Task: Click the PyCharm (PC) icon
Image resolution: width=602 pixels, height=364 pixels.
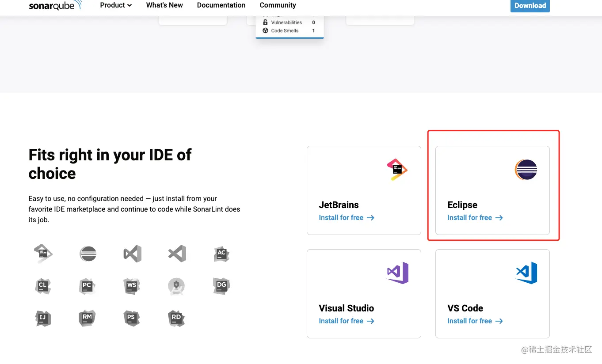Action: click(x=88, y=286)
